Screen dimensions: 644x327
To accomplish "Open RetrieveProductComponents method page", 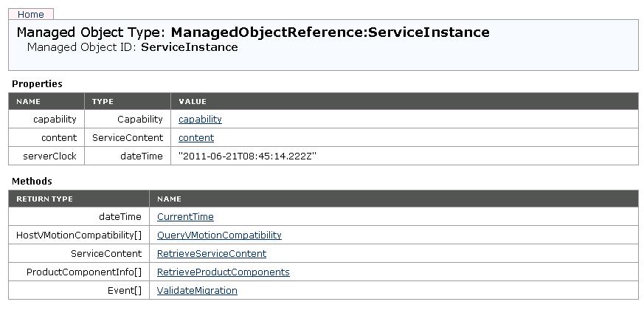I will tap(223, 272).
